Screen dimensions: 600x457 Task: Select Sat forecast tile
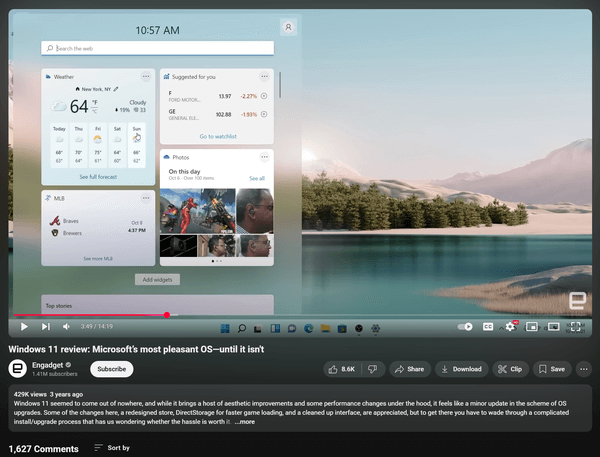117,145
